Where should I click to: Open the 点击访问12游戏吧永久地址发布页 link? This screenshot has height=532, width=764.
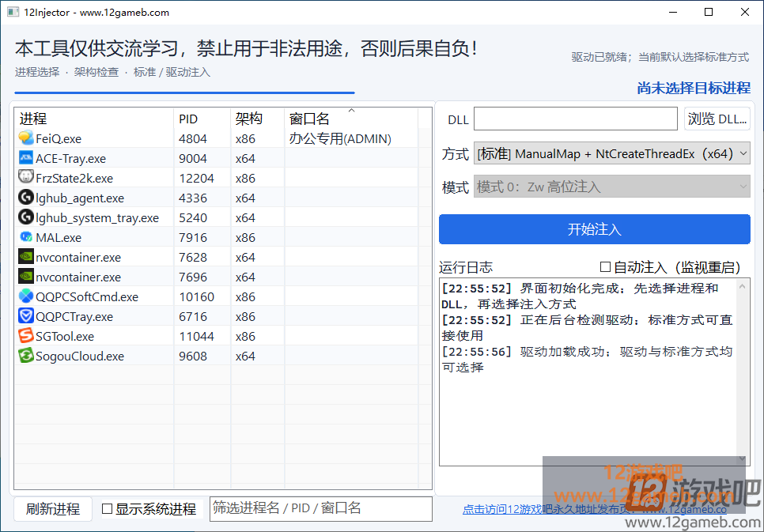coord(595,510)
